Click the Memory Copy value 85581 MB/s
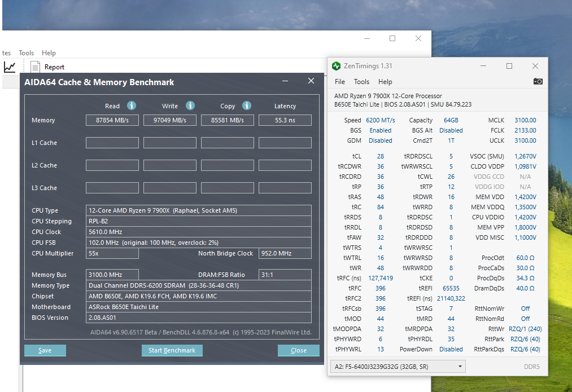The height and width of the screenshot is (392, 572). [227, 120]
